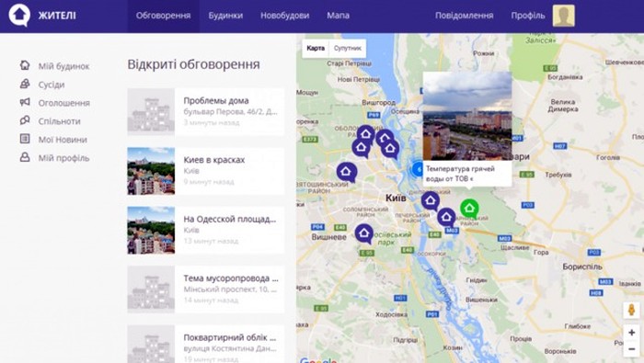Click address бульвар Перова, 46/2
This screenshot has width=644, height=363.
click(x=230, y=111)
